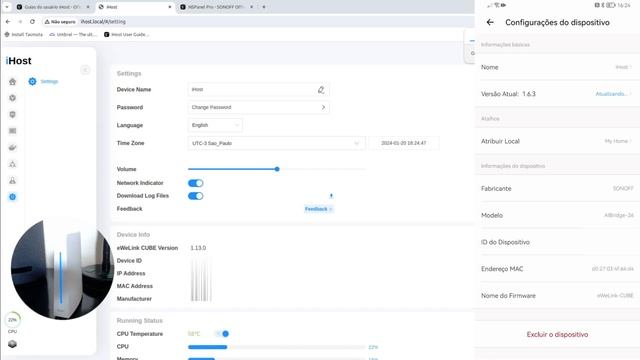
Task: Tap Excluir o dispositivo
Action: pos(557,334)
